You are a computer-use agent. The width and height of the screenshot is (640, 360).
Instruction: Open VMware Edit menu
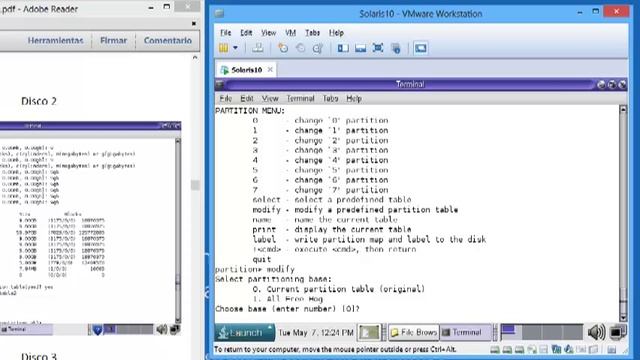pos(246,33)
